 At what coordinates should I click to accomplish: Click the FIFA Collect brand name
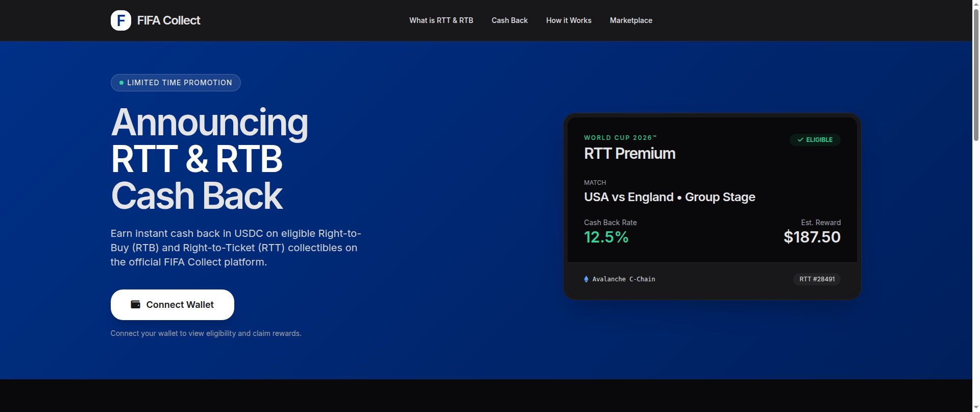(168, 20)
